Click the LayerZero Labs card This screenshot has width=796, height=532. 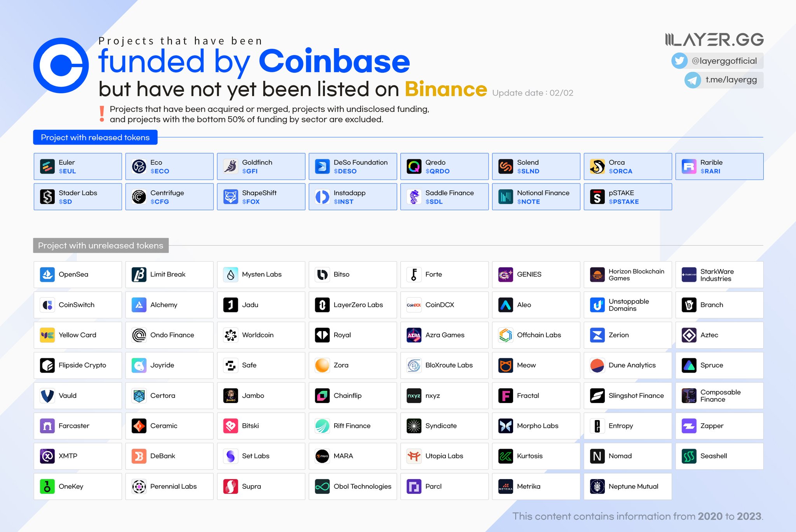(353, 305)
